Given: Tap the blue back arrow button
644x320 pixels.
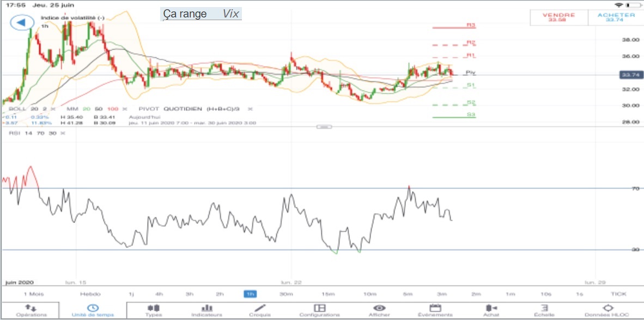Looking at the screenshot, I should [x=21, y=22].
